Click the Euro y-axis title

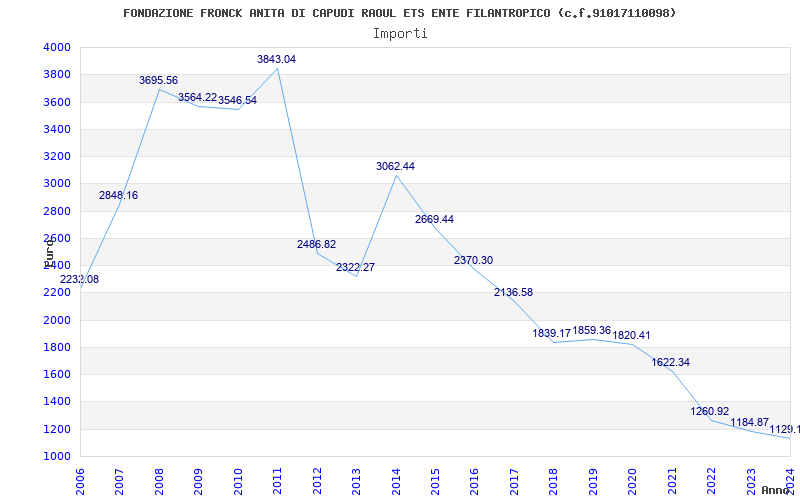49,253
